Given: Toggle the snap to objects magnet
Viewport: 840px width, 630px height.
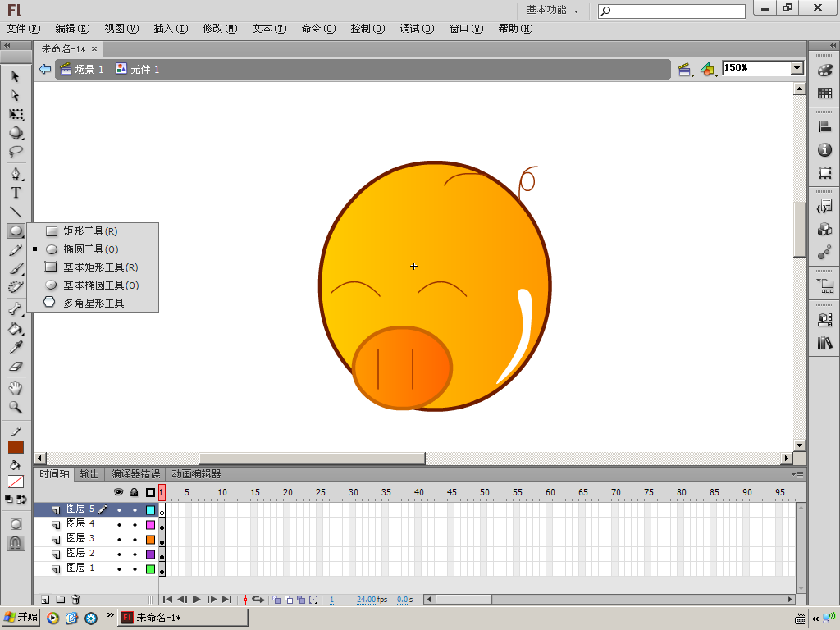Looking at the screenshot, I should 16,542.
